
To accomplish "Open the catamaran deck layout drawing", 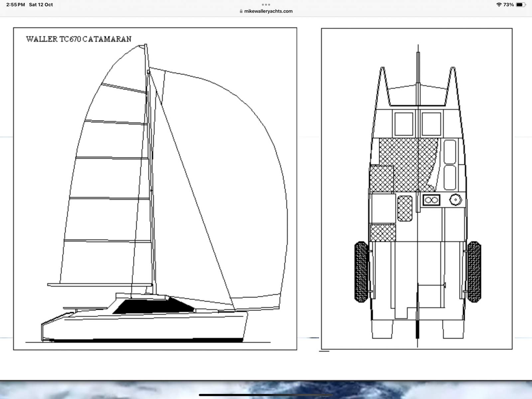I will point(417,189).
